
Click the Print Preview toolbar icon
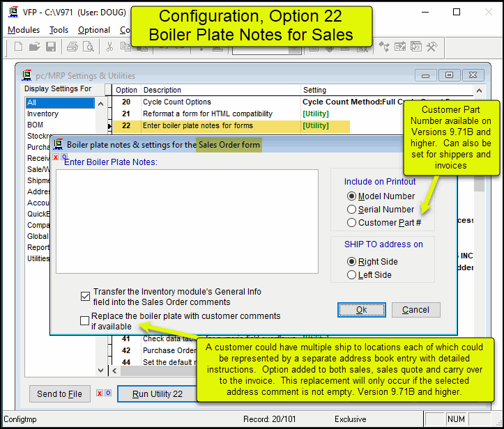[x=88, y=47]
